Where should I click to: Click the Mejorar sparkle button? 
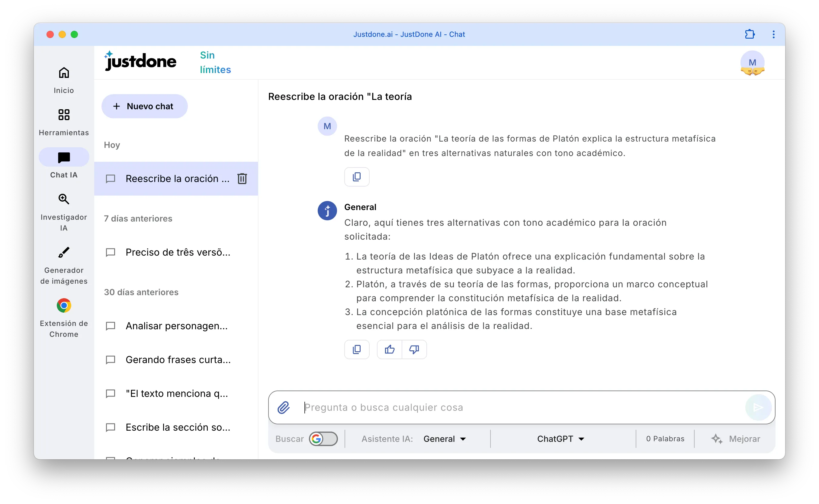[x=736, y=439]
